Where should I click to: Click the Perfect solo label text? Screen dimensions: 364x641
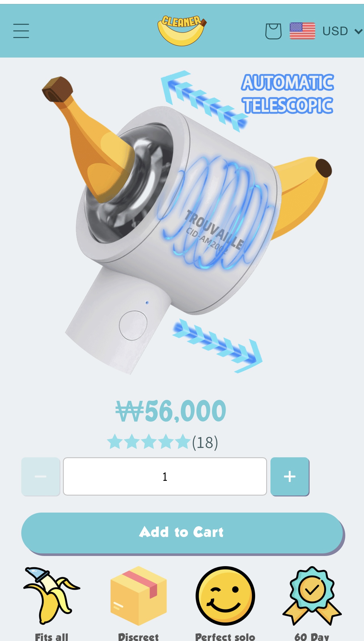tap(225, 637)
